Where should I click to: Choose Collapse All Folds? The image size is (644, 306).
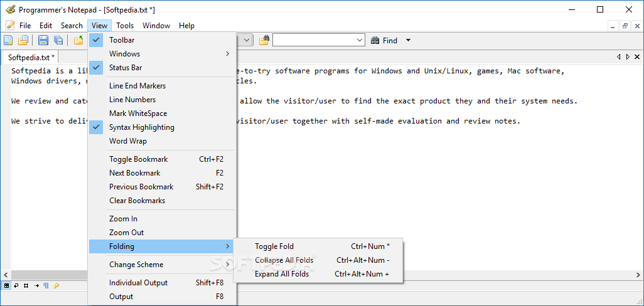[x=318, y=260]
